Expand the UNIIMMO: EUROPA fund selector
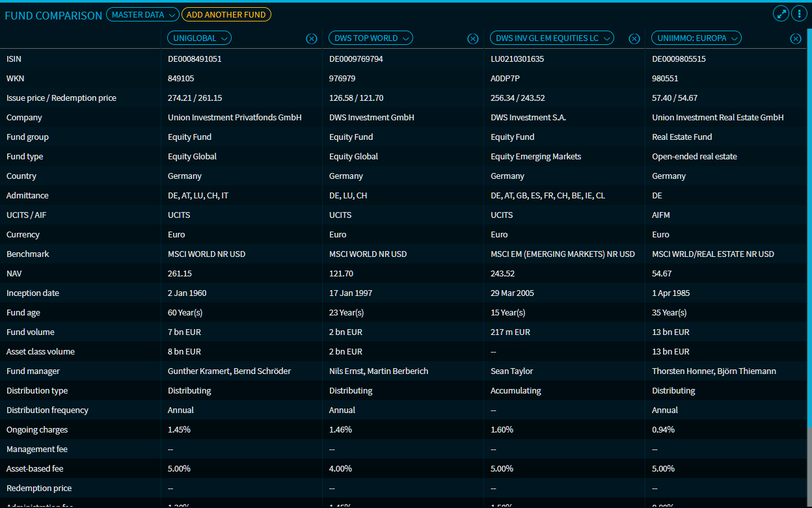This screenshot has width=812, height=508. pos(696,38)
